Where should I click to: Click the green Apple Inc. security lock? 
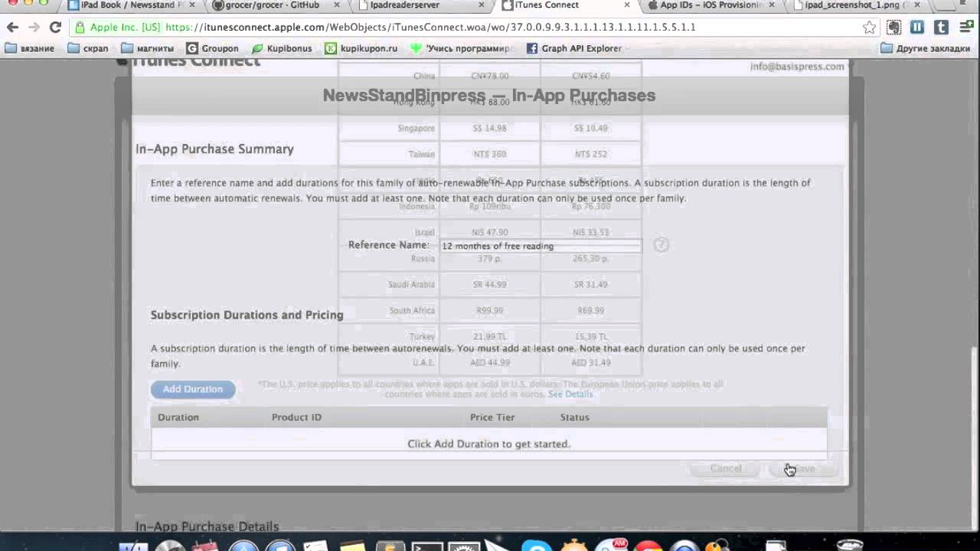(80, 27)
